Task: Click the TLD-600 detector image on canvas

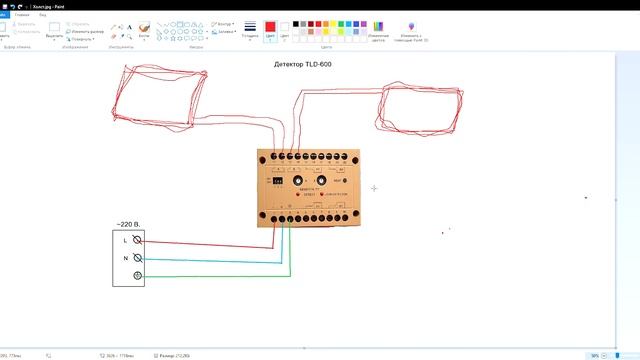Action: coord(309,188)
